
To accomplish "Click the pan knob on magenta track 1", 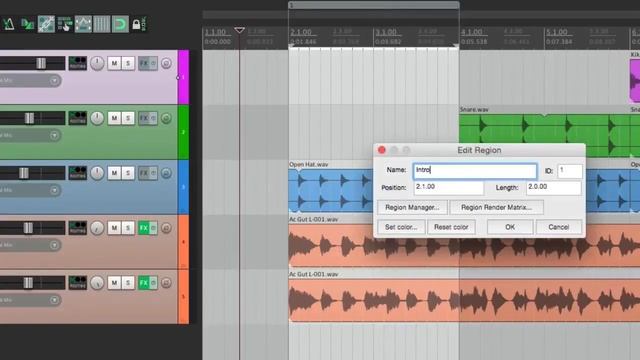I will [97, 63].
